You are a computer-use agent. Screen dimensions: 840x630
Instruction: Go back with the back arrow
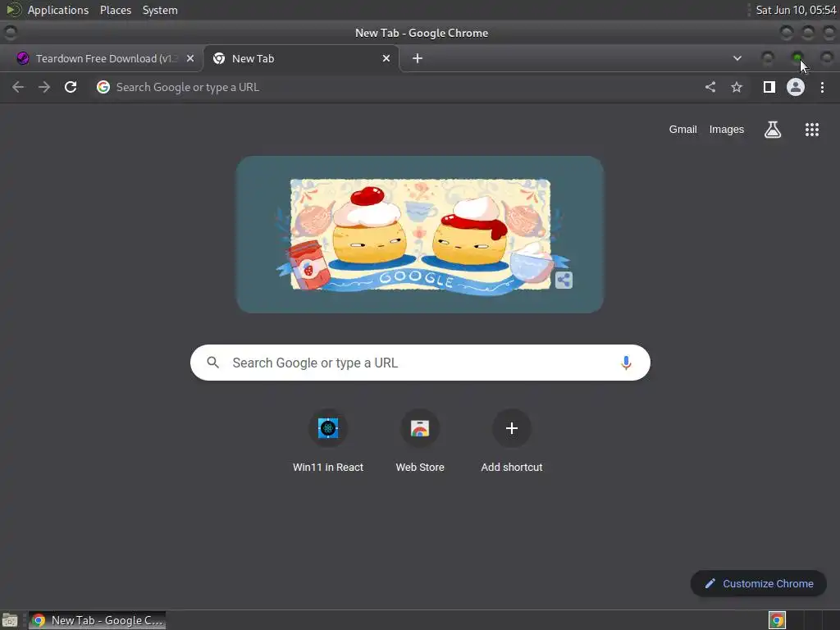(x=18, y=87)
